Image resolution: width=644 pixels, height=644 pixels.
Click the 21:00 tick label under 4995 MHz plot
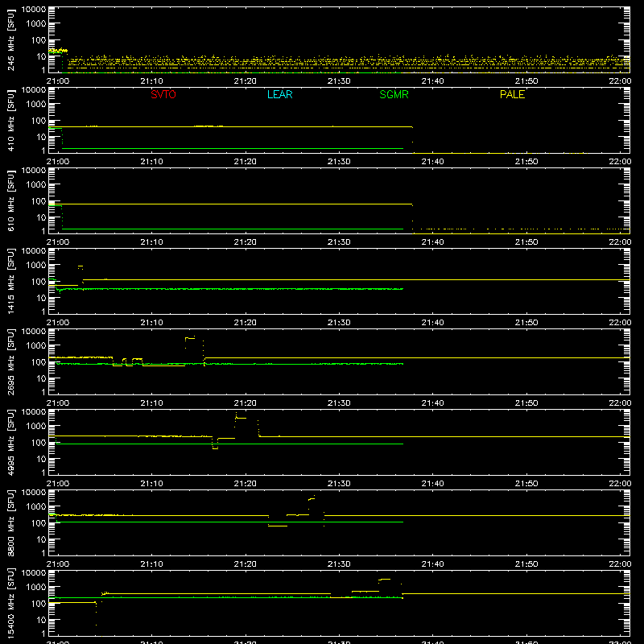point(58,484)
